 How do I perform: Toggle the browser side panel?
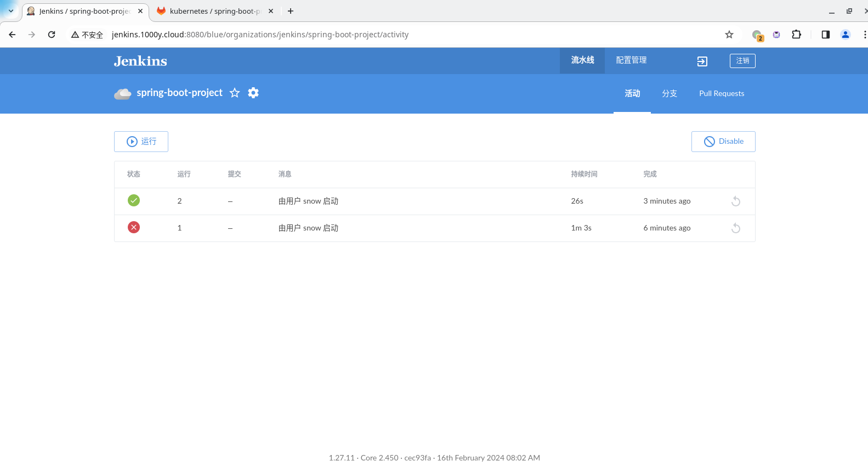826,35
